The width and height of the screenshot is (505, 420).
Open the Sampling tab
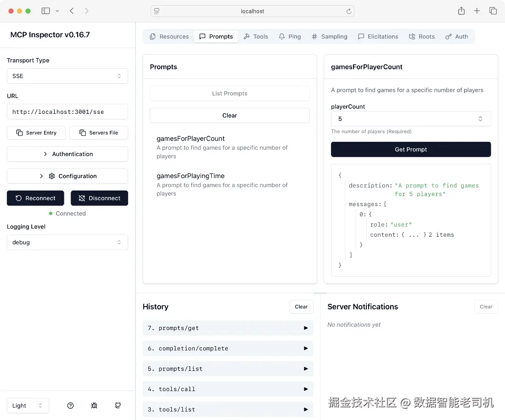click(330, 36)
